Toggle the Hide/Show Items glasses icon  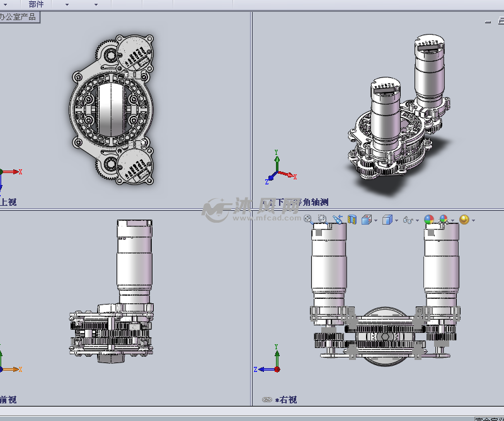pos(408,220)
